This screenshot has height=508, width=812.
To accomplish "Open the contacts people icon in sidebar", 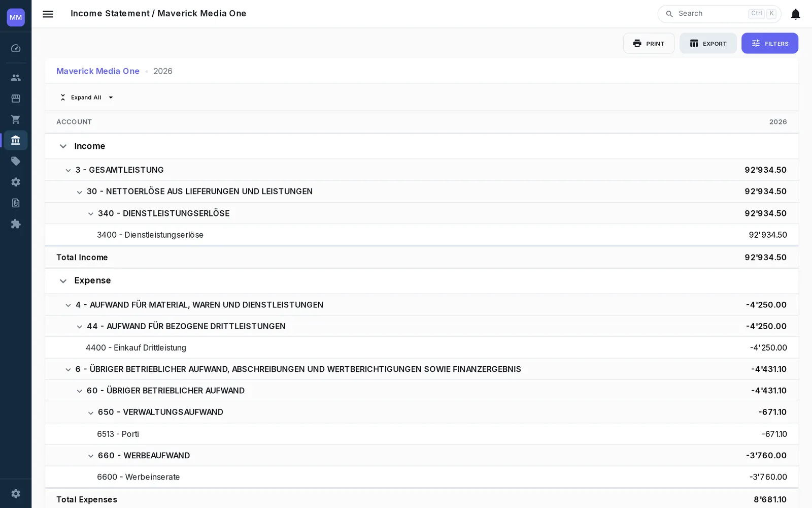I will click(x=16, y=78).
